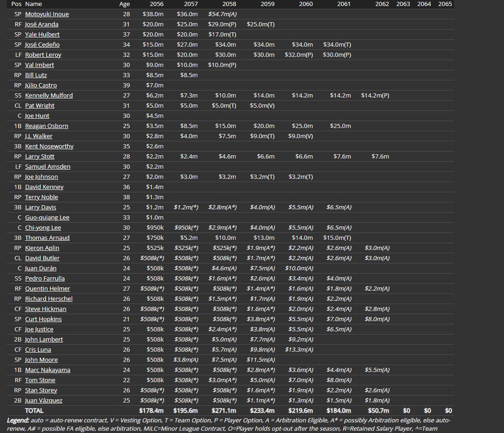Viewport: 504px width, 433px height.
Task: Click Larry Stott's player link
Action: pyautogui.click(x=39, y=157)
